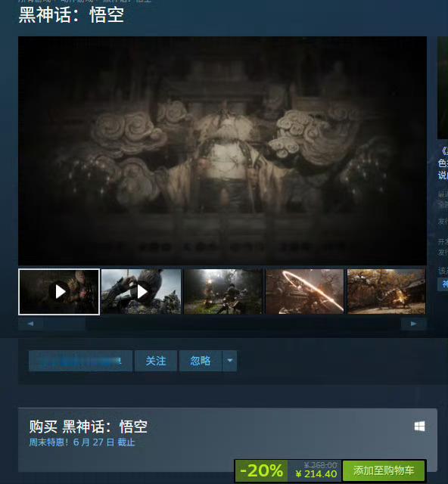Click the ¥214.40 discounted price
448x484 pixels.
316,474
